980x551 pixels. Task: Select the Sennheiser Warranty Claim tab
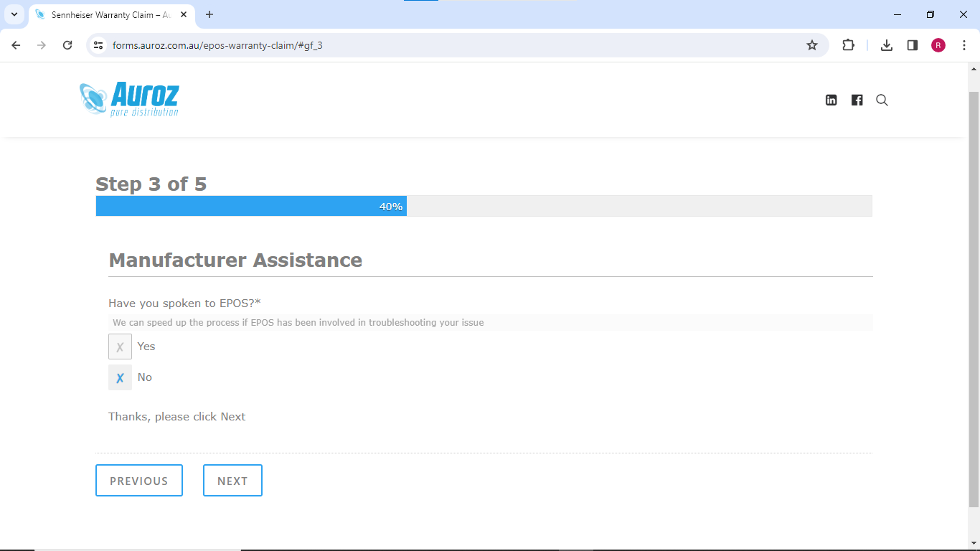click(108, 14)
